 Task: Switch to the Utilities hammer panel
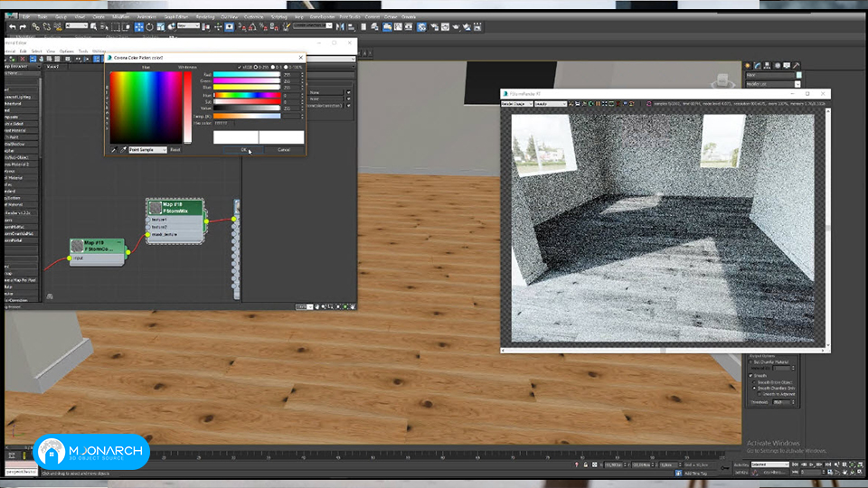click(x=796, y=65)
